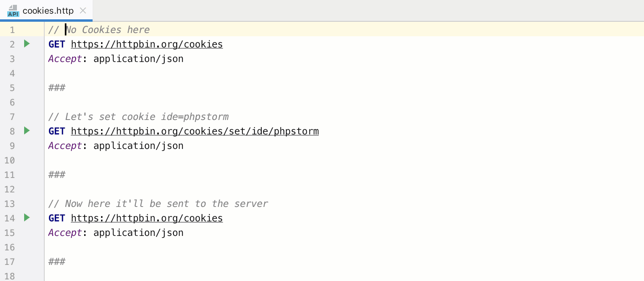Close the cookies.http tab
The width and height of the screenshot is (644, 281).
83,10
